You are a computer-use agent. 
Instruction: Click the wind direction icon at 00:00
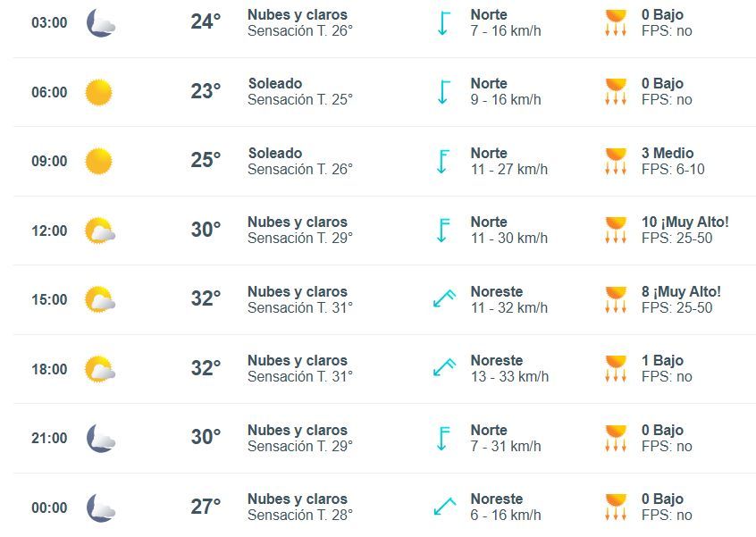pyautogui.click(x=444, y=507)
